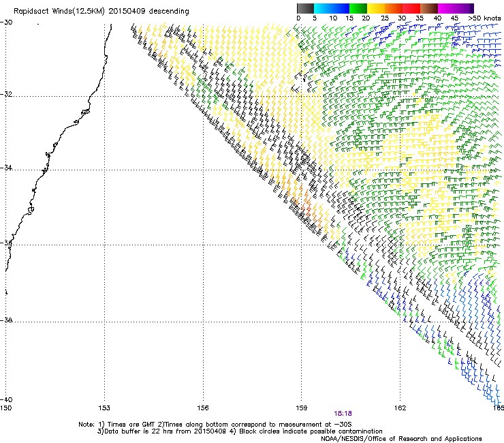This screenshot has width=504, height=443.
Task: Select the "5" label under the color bar
Action: (315, 18)
